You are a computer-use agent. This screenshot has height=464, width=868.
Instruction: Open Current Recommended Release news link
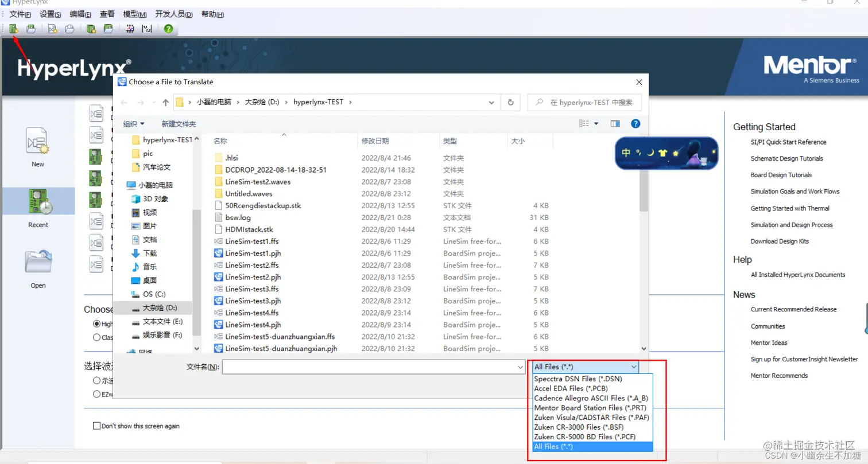(x=793, y=309)
